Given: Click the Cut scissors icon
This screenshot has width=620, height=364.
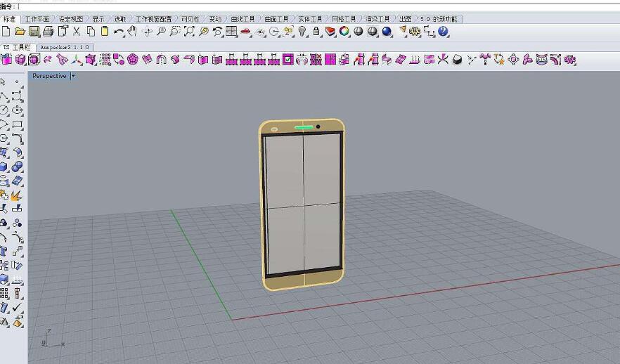Looking at the screenshot, I should (x=77, y=32).
